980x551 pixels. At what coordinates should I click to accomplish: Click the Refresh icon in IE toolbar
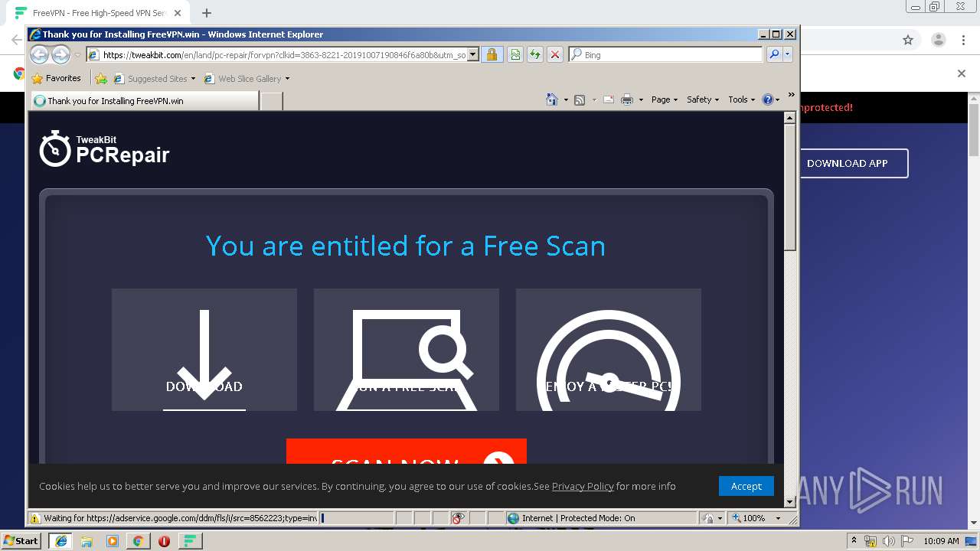(534, 54)
